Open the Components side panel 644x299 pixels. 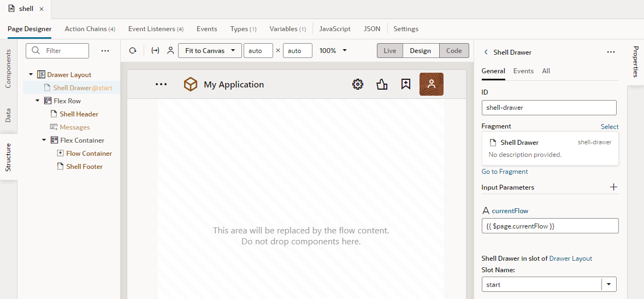tap(8, 68)
